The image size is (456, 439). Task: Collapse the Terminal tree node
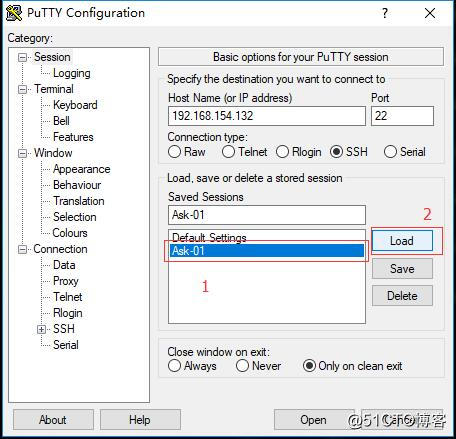click(22, 89)
